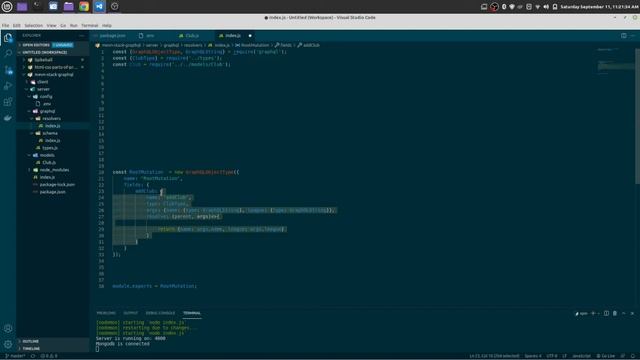Open the Source Control view

coord(8,70)
